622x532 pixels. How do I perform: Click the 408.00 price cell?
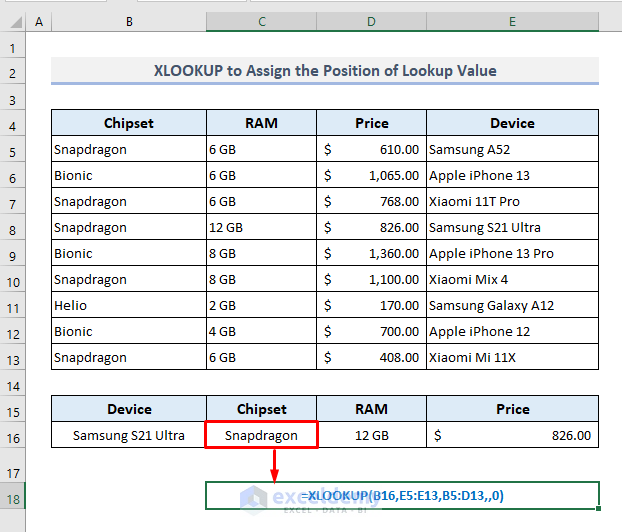pyautogui.click(x=371, y=357)
